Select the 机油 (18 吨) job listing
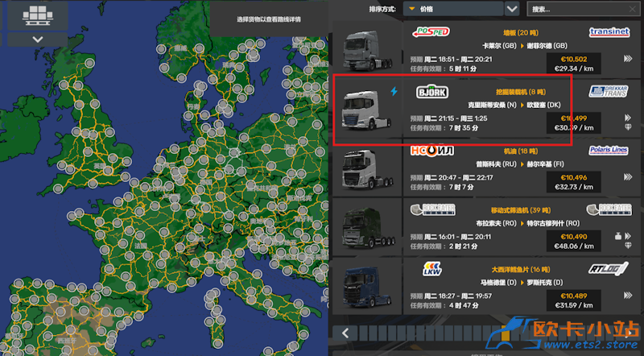Screen dimensions: 644x356 pos(515,169)
